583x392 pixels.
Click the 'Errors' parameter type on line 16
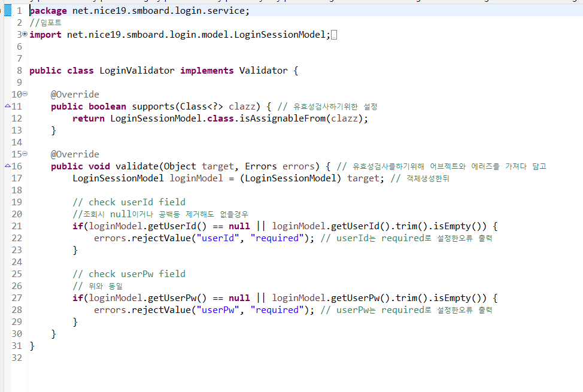(x=260, y=166)
